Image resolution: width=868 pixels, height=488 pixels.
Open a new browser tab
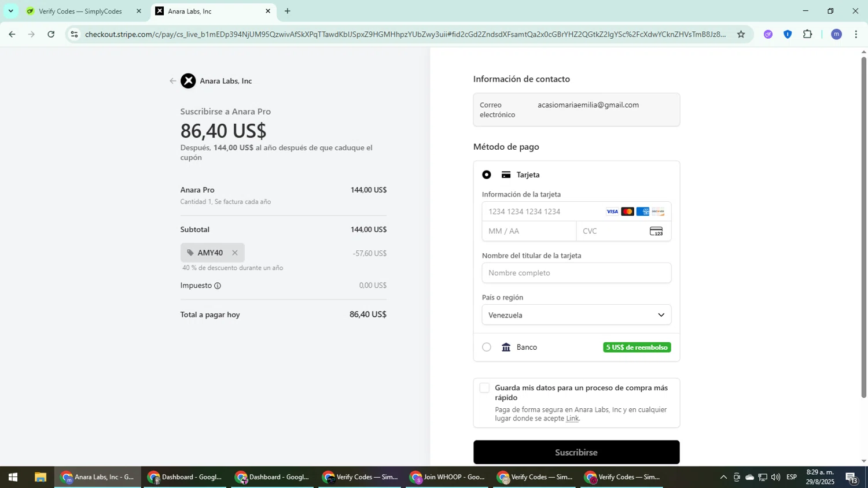tap(288, 11)
